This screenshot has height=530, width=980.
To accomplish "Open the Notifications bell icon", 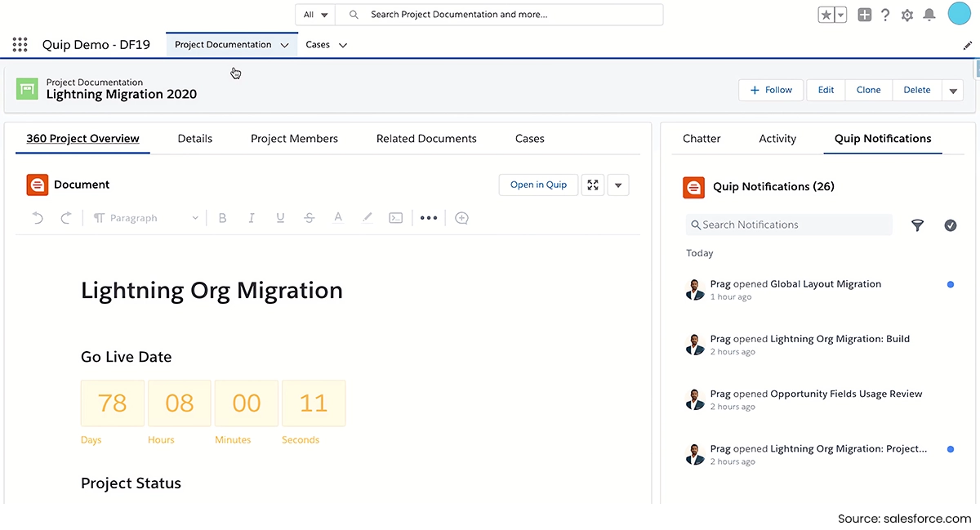I will click(929, 15).
